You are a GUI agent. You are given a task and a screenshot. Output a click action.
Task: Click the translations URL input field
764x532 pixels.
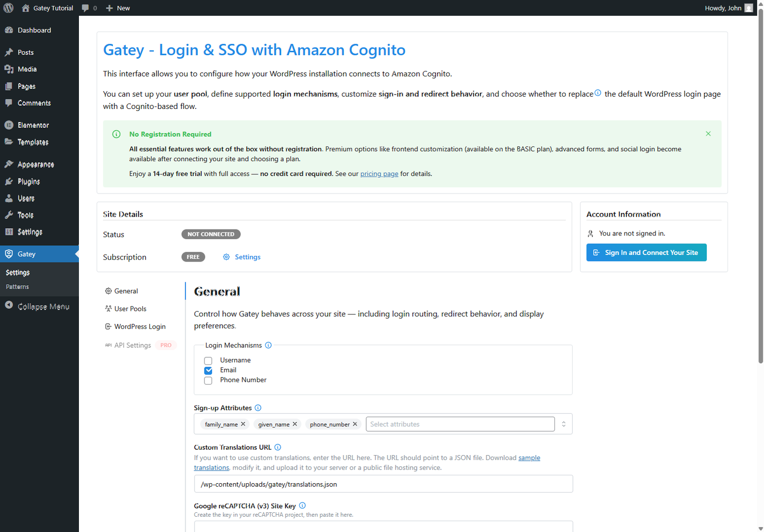pos(383,484)
